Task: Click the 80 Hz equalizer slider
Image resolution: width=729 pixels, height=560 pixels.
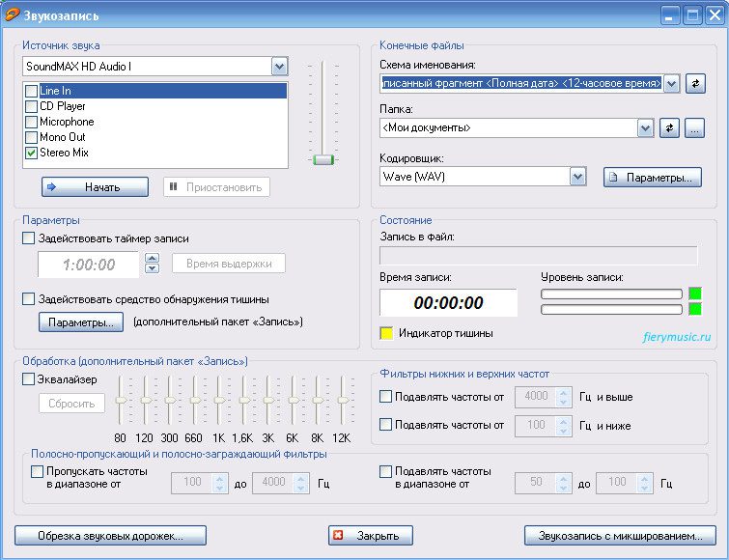Action: tap(121, 400)
